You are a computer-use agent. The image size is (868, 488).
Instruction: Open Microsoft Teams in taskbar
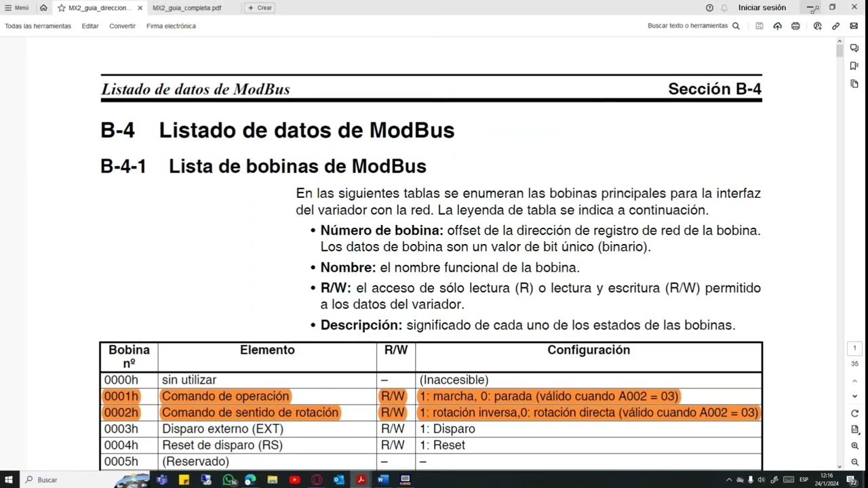(x=161, y=480)
